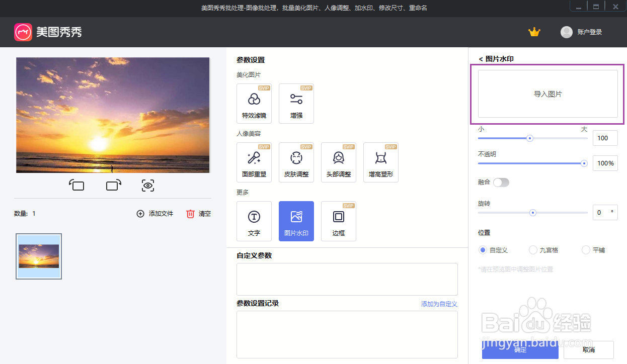The width and height of the screenshot is (627, 364).
Task: Click the crown VIP icon
Action: coord(534,32)
